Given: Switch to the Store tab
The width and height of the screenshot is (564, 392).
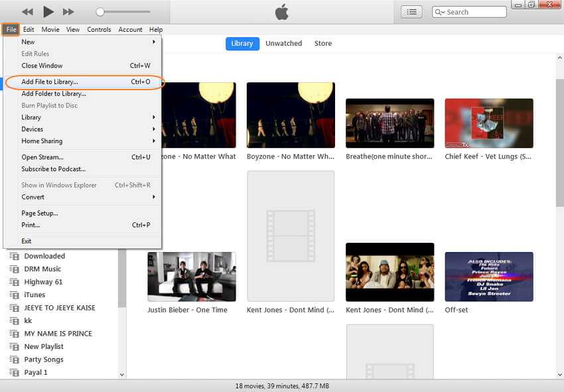Looking at the screenshot, I should (x=322, y=44).
